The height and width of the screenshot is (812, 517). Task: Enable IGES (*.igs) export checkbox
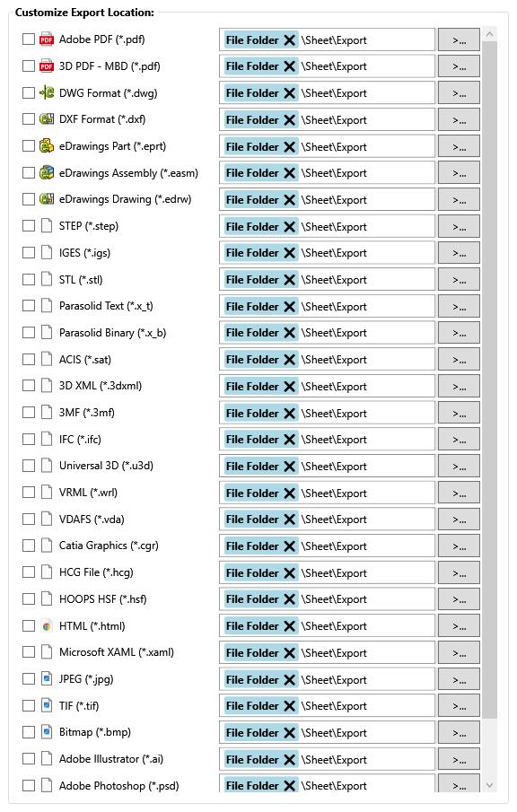tap(29, 252)
